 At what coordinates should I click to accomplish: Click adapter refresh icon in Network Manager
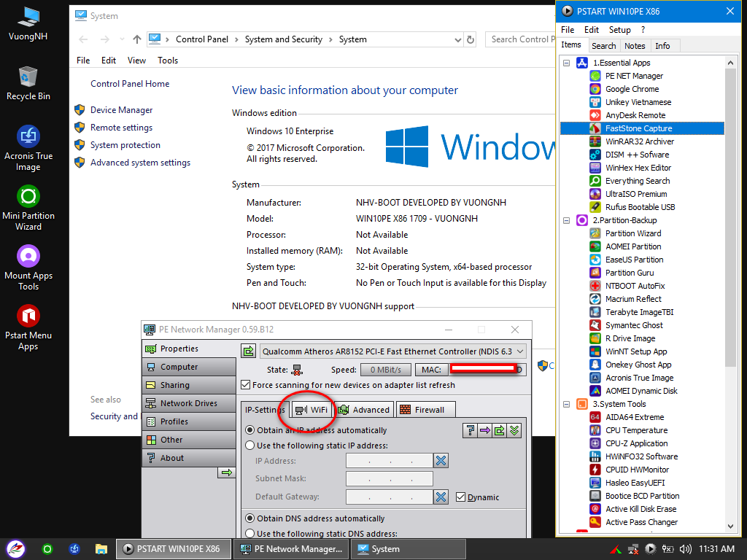249,351
